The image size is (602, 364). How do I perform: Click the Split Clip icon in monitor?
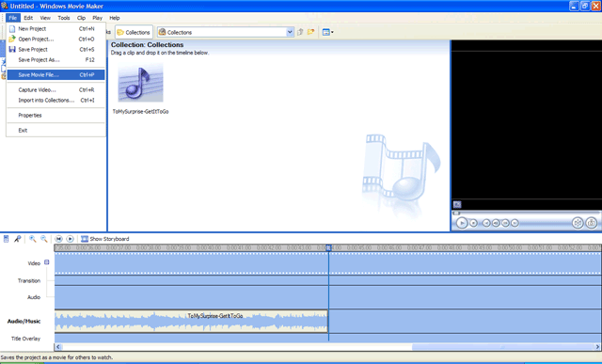[578, 223]
